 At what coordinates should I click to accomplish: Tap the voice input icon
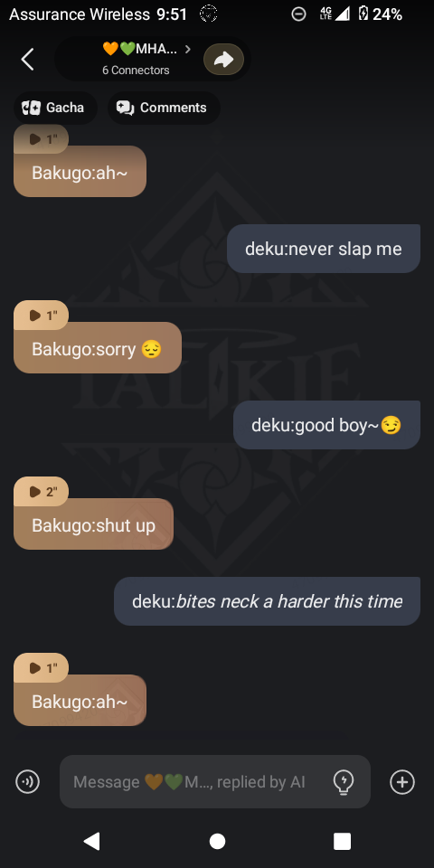(x=28, y=781)
